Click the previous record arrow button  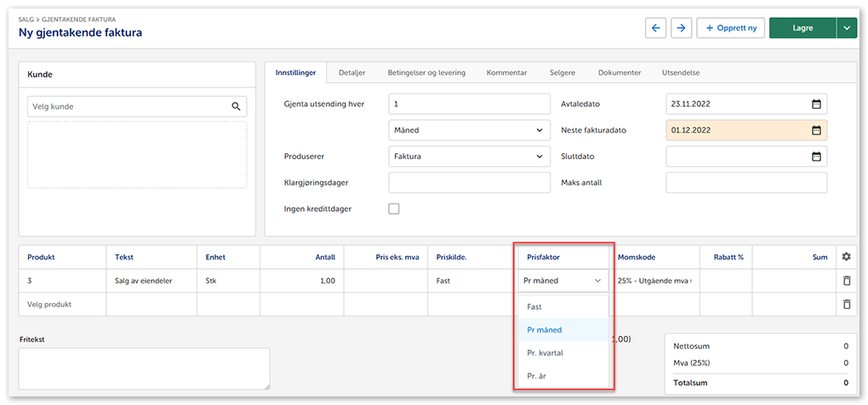tap(655, 28)
